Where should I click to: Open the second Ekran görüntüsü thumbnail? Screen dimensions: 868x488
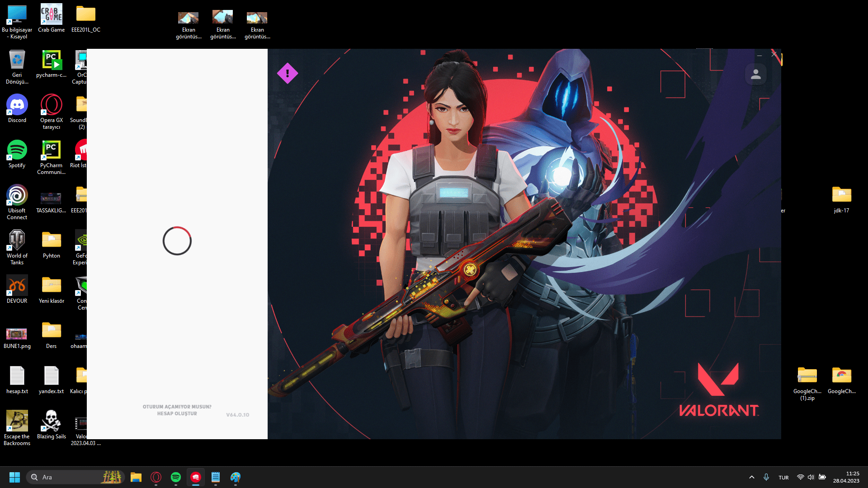223,25
